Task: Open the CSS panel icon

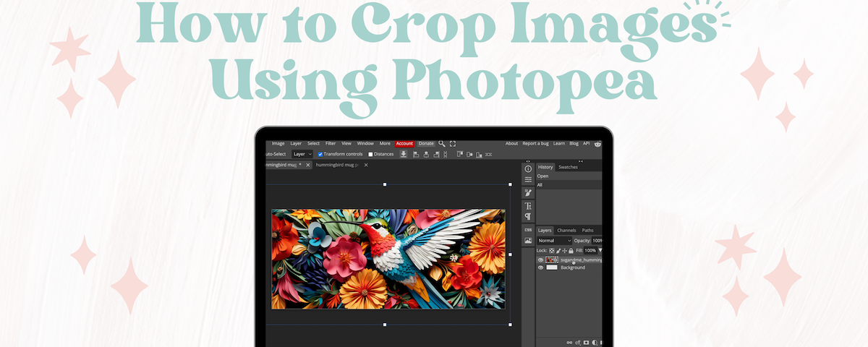Action: click(528, 230)
